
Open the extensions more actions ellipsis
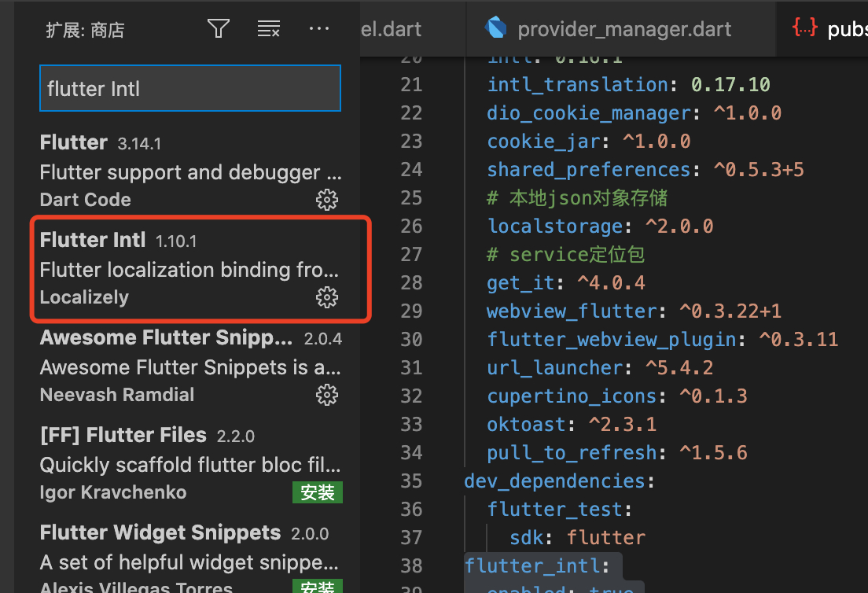pos(319,28)
